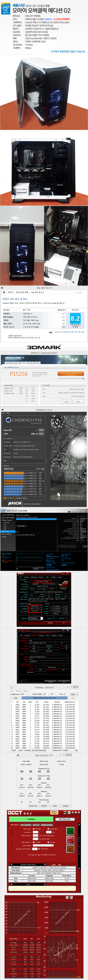
Task: Open Benchmarking in Intel XTU sidebar
Action: pyautogui.click(x=7, y=534)
